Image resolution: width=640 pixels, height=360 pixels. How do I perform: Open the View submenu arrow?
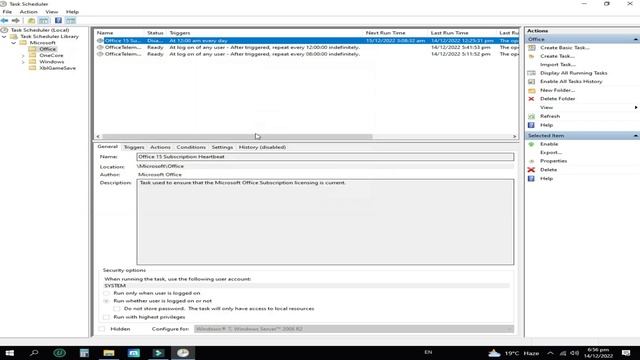[x=636, y=107]
